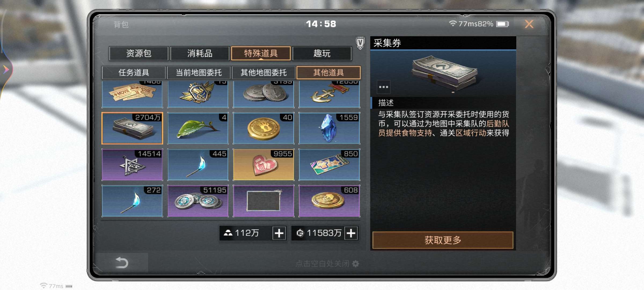644x290 pixels.
Task: Expand the left side arrow panel
Action: click(x=6, y=70)
